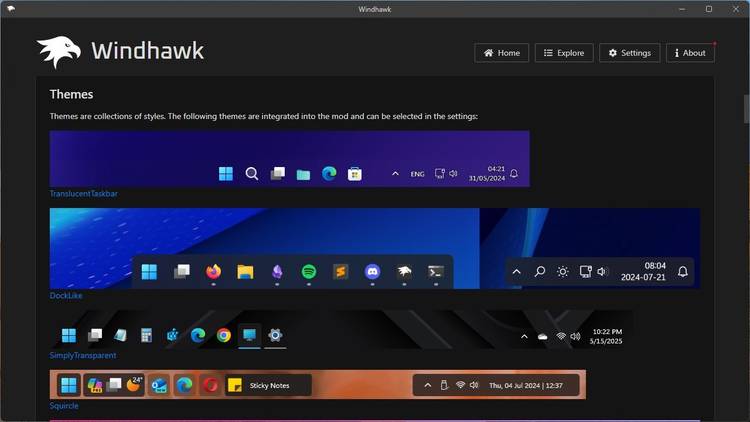Viewport: 750px width, 422px height.
Task: Open Windhawk Settings
Action: click(x=629, y=53)
